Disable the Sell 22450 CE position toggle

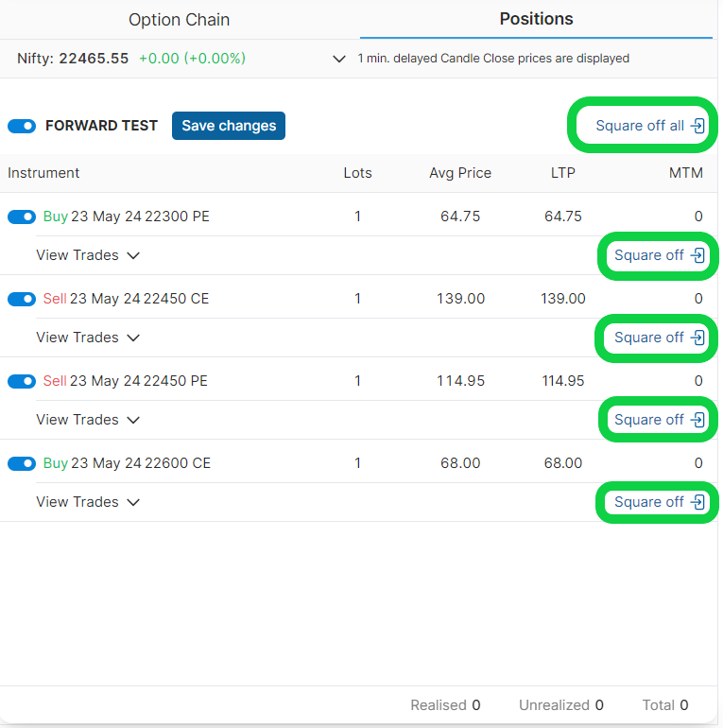[22, 299]
